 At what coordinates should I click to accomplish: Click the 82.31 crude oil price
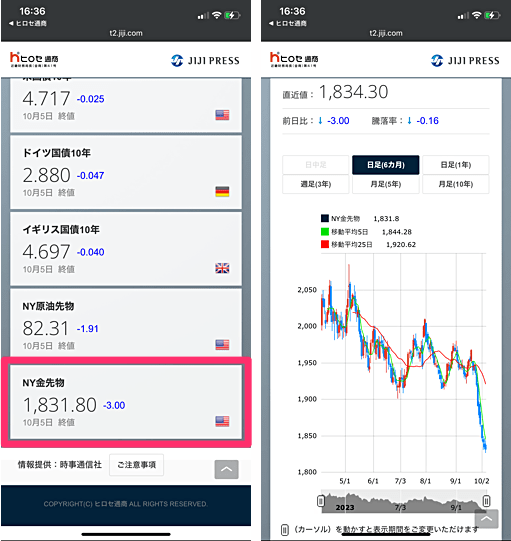tap(46, 328)
